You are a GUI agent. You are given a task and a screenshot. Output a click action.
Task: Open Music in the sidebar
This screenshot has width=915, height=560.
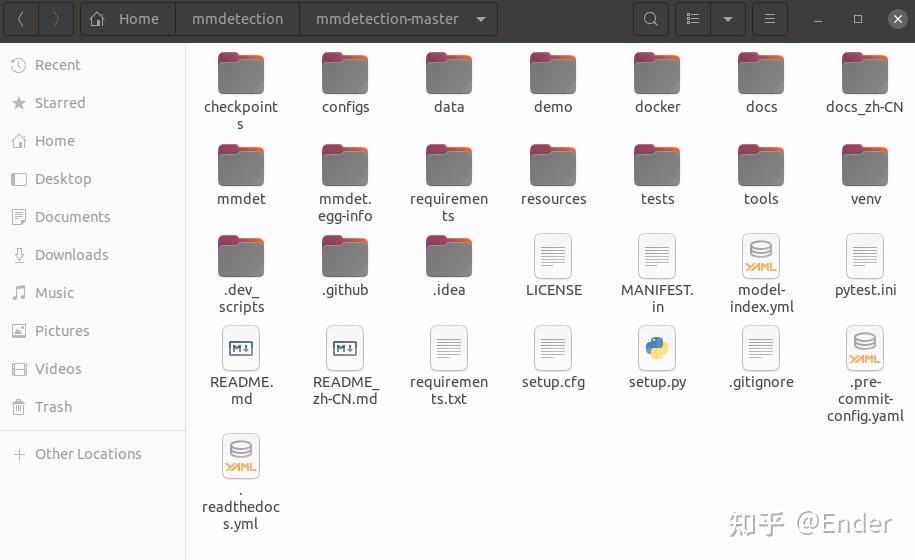point(93,292)
